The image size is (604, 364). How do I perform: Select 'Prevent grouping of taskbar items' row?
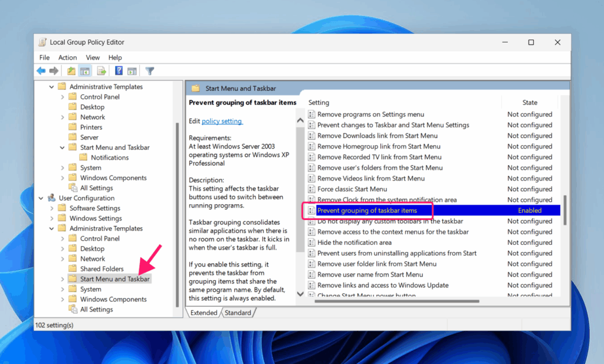[434, 210]
